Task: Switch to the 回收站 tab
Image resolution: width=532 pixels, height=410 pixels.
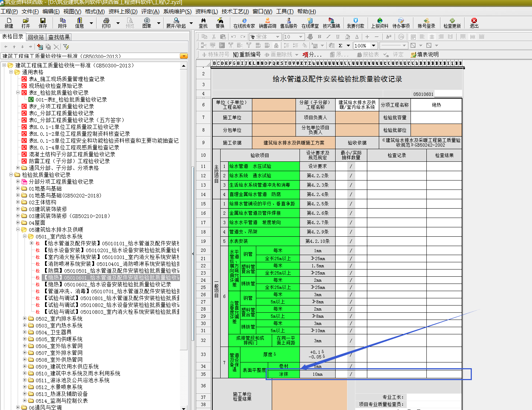Action: click(x=36, y=37)
